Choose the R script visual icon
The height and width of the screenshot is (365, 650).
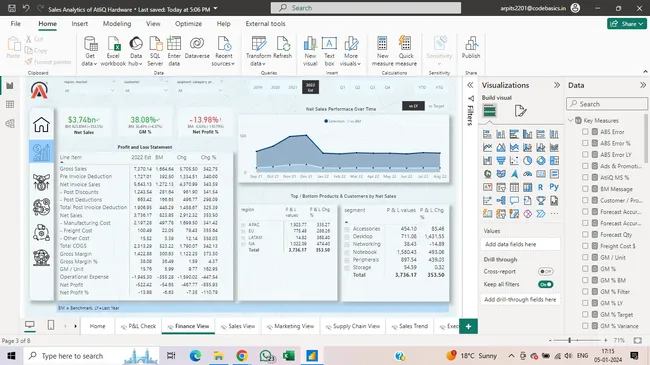coord(541,187)
